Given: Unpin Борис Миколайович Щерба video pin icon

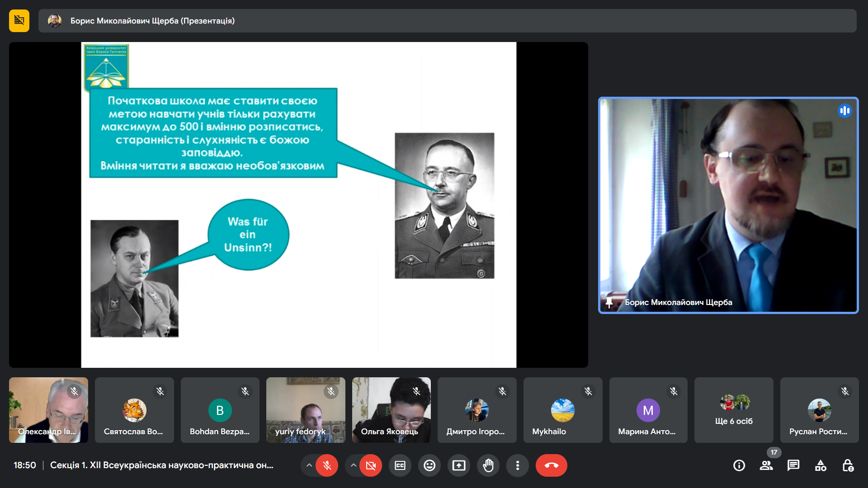Looking at the screenshot, I should point(609,302).
